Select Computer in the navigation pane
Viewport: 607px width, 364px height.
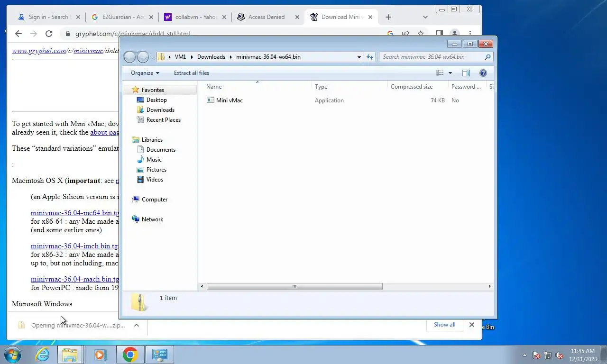click(155, 200)
